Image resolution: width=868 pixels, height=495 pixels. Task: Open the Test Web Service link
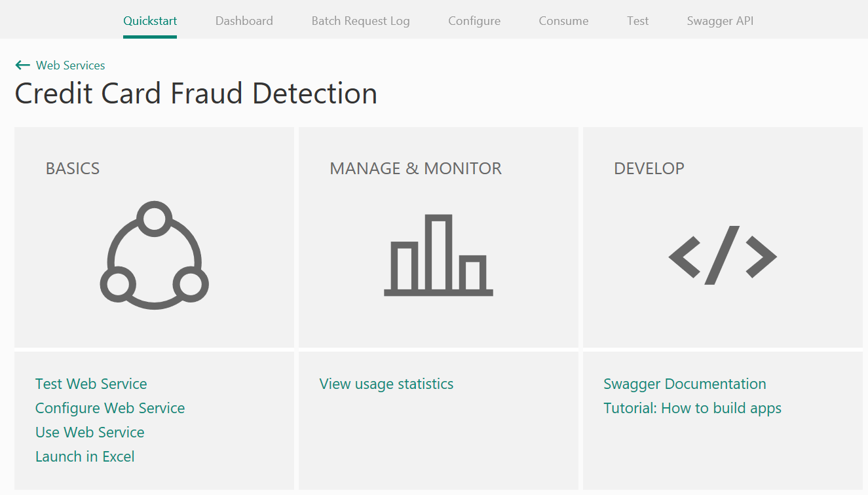point(91,384)
